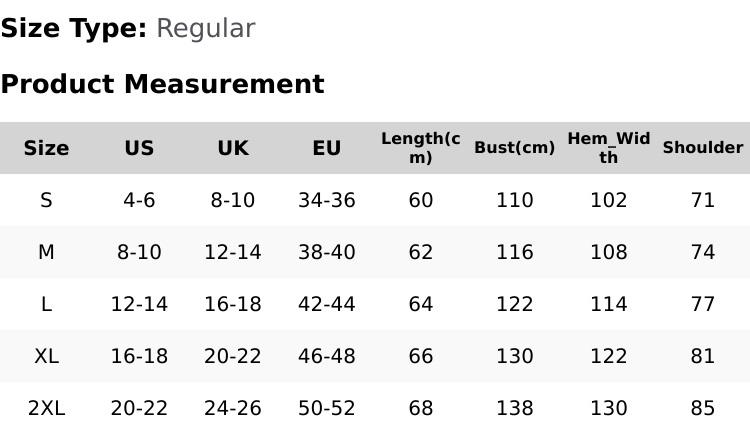Click the US column header
The image size is (750, 434).
[x=139, y=148]
